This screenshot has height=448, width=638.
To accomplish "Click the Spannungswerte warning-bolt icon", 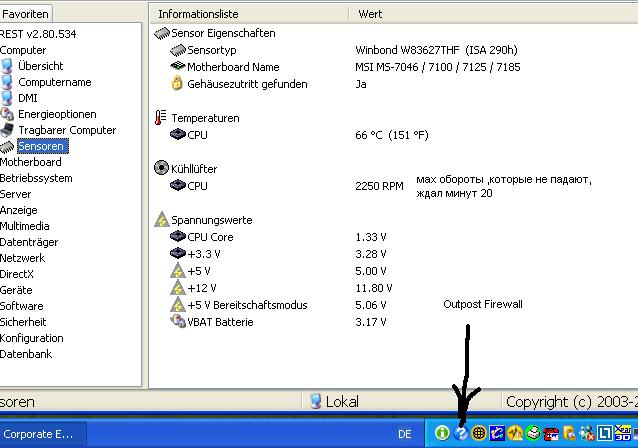I will click(x=162, y=219).
